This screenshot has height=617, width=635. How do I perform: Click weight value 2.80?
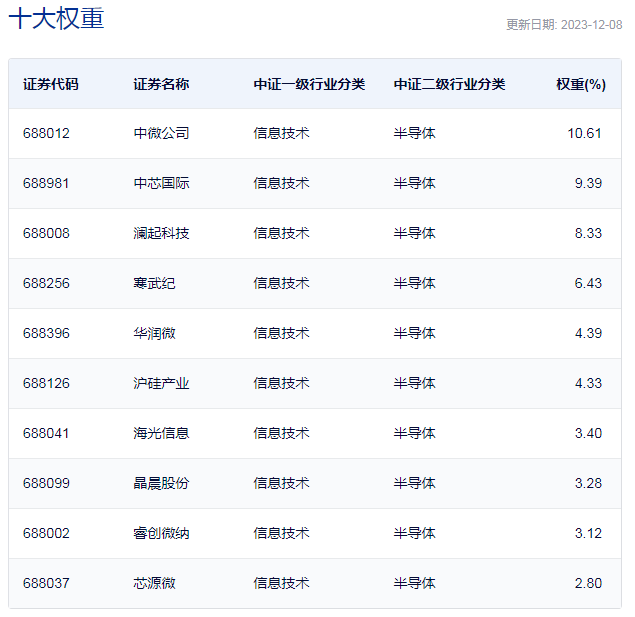pos(588,583)
